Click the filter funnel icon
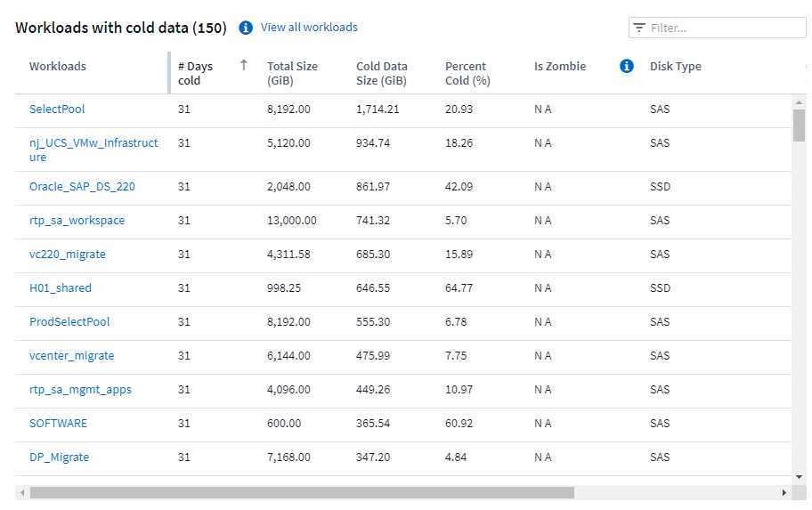The image size is (812, 510). click(x=639, y=28)
